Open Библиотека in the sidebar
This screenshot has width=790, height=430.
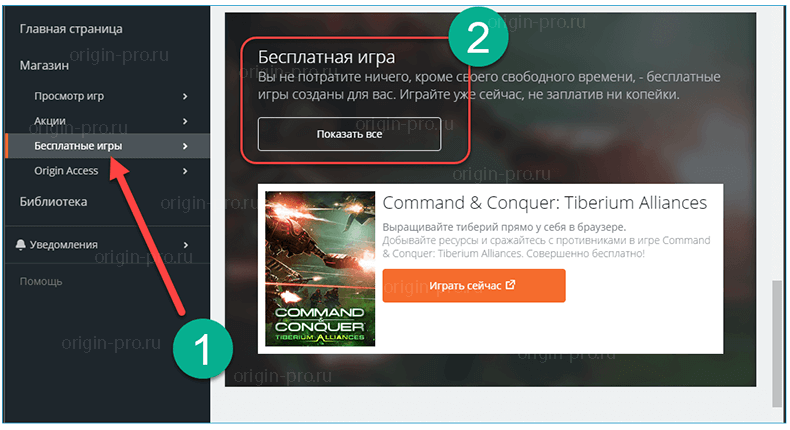tap(53, 202)
